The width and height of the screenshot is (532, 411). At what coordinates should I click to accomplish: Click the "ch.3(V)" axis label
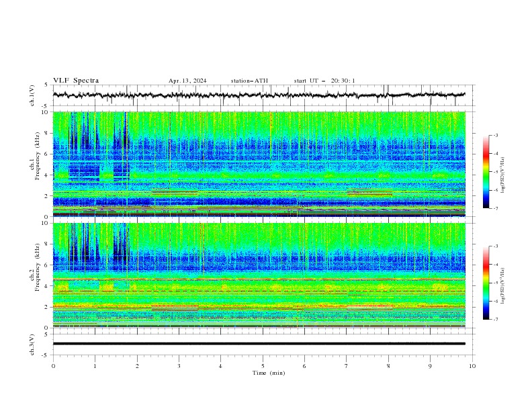[x=32, y=345]
